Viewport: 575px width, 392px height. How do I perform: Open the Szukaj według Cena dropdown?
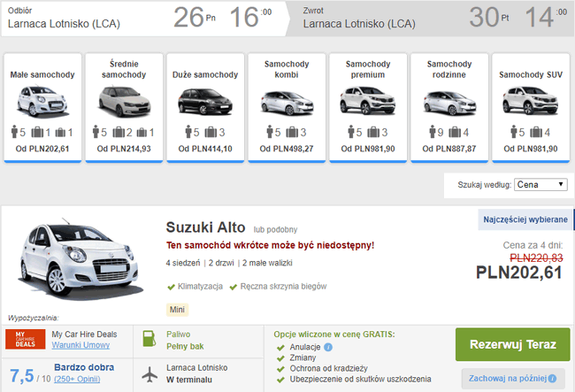click(540, 184)
